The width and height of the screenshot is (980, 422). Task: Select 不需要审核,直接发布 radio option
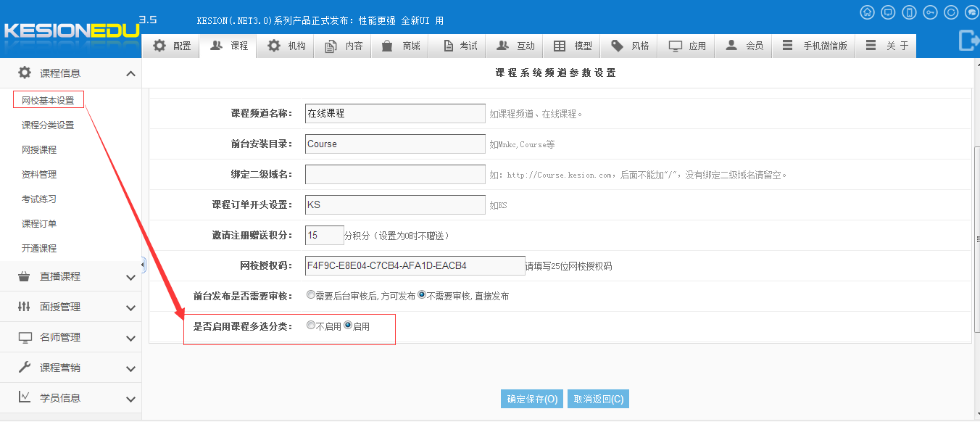tap(422, 295)
